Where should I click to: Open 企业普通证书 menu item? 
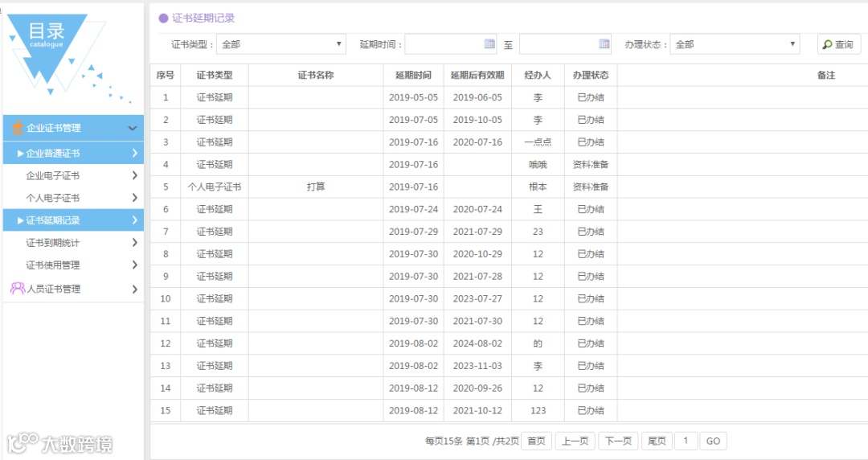click(x=73, y=153)
